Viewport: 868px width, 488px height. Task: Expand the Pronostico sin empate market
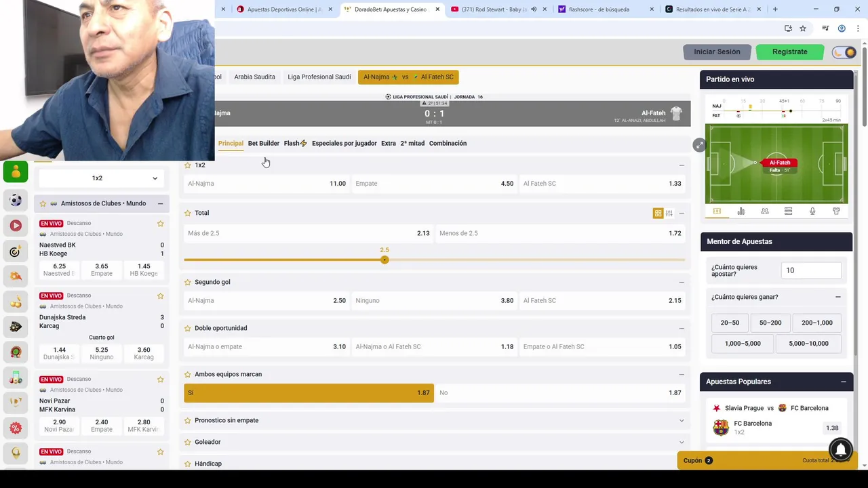[x=682, y=420]
